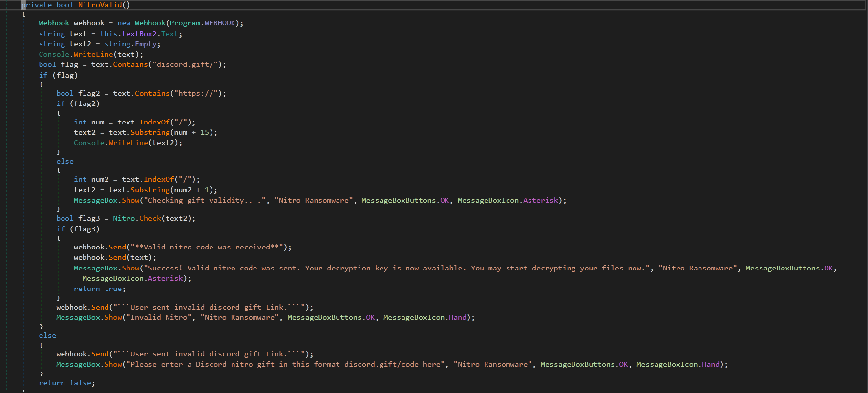Click the "Success! Valid nitro code was sent" message

(398, 268)
